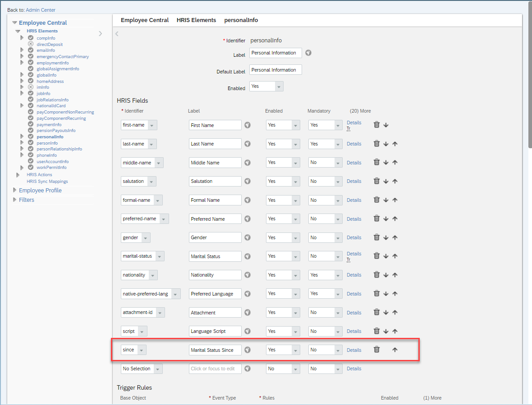Image resolution: width=532 pixels, height=405 pixels.
Task: Delete the first-name field row
Action: click(376, 125)
